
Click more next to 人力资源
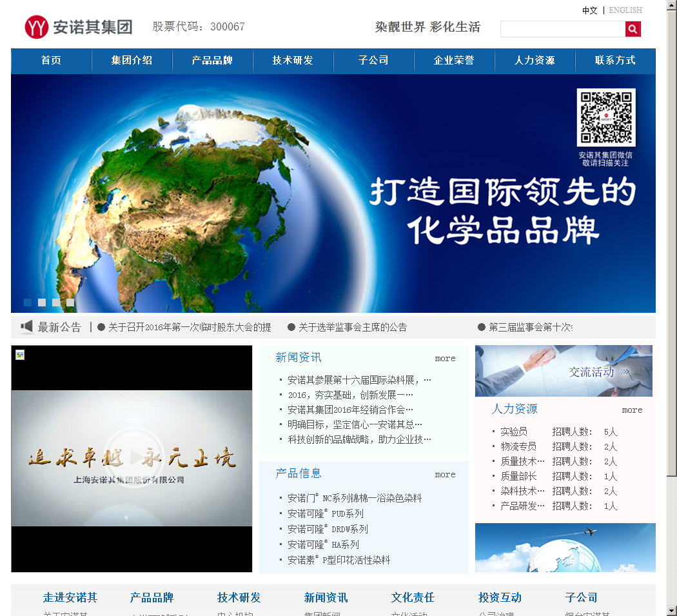[x=632, y=410]
